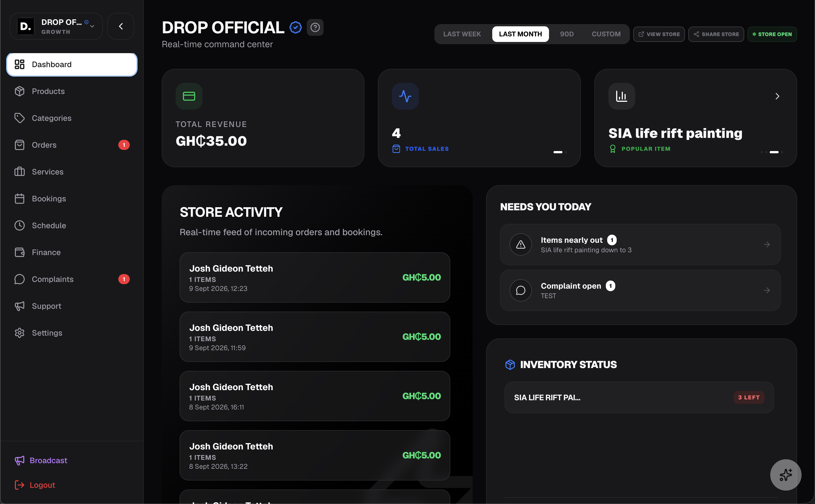
Task: Open Bookings in the sidebar
Action: click(72, 199)
